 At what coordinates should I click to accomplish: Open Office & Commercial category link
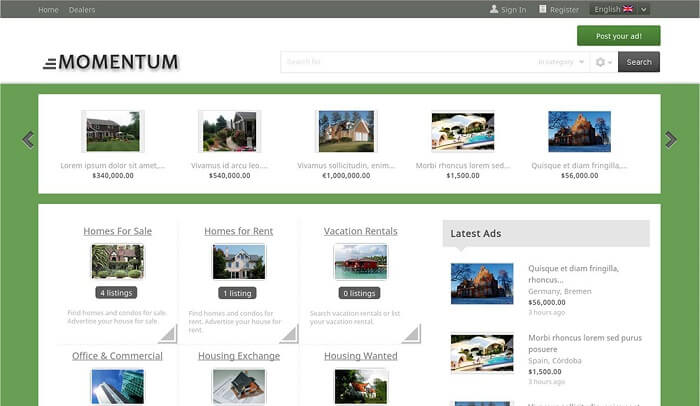117,356
